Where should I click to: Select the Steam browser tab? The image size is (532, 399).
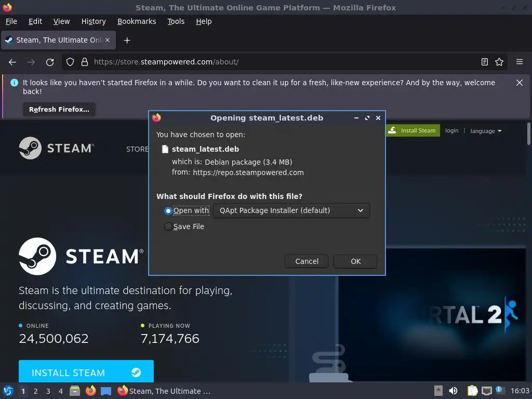(58, 40)
